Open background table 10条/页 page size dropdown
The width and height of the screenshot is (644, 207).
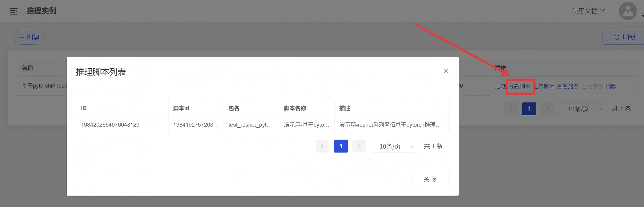pos(582,109)
